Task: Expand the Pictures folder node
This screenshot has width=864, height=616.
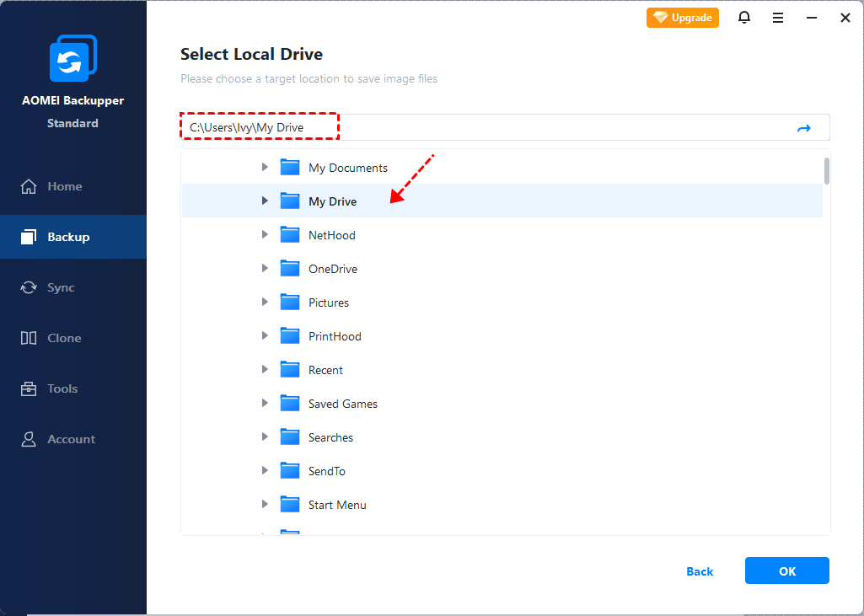Action: (x=265, y=302)
